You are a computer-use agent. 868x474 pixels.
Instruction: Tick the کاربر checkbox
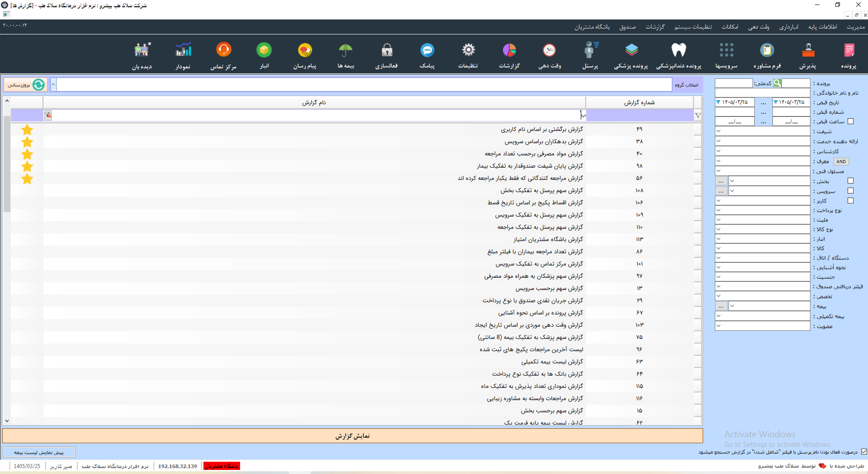(850, 201)
